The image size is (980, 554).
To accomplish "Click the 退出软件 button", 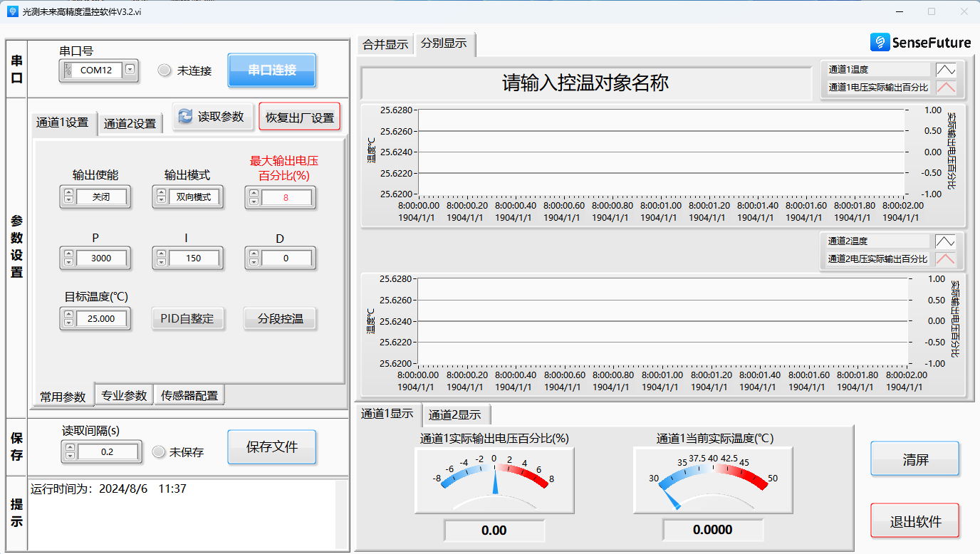I will click(915, 521).
